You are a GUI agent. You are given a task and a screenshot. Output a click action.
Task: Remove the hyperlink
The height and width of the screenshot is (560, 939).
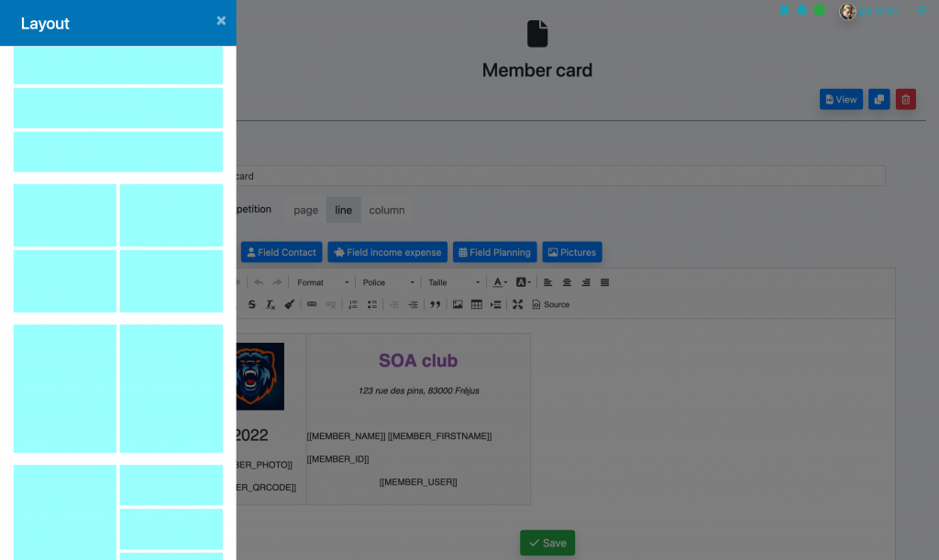[x=330, y=304]
